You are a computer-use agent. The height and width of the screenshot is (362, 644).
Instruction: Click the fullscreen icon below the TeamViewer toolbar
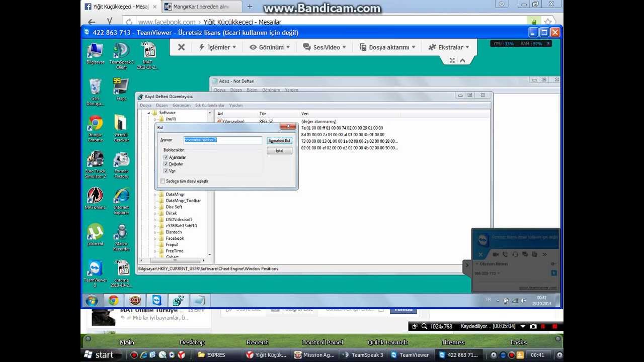click(x=452, y=60)
